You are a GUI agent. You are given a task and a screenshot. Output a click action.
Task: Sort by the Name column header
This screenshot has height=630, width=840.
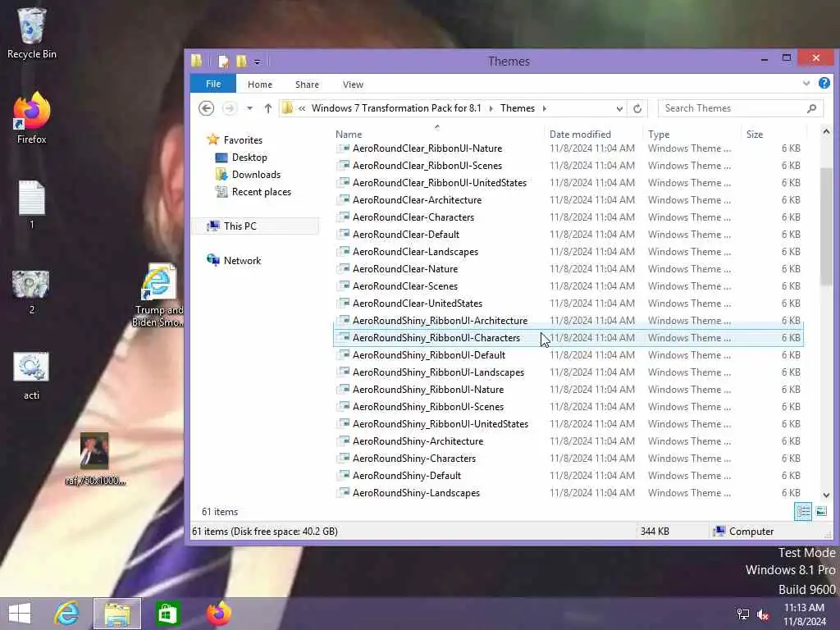[349, 135]
